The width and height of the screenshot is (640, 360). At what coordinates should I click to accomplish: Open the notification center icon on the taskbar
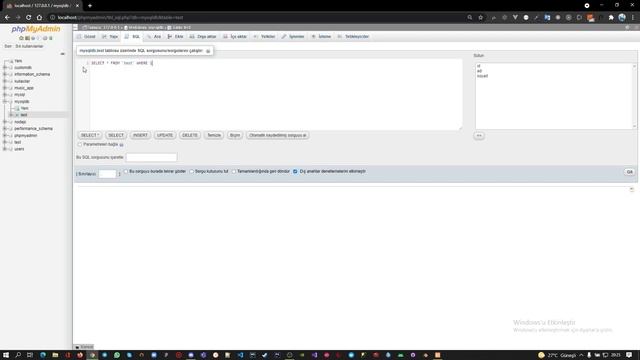(629, 355)
